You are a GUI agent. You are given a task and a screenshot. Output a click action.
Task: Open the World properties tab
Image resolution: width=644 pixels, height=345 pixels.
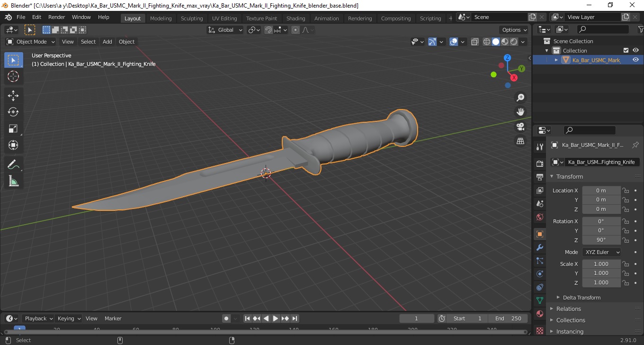tap(540, 217)
